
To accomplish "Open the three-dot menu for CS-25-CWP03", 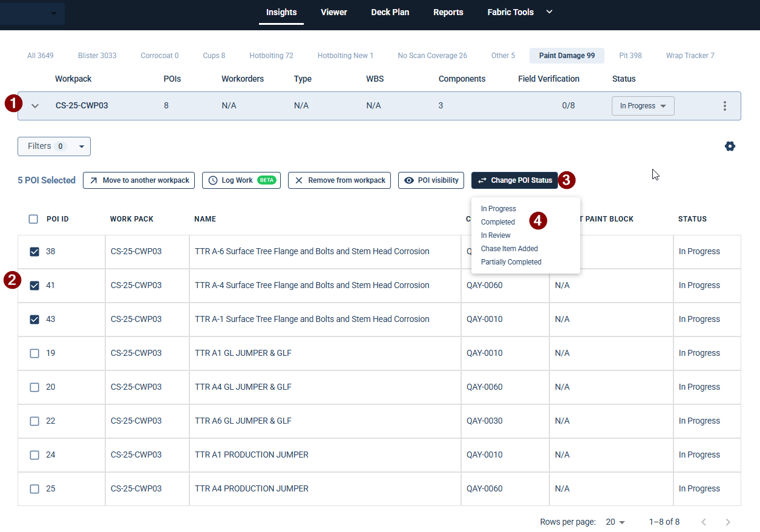I will [x=725, y=106].
